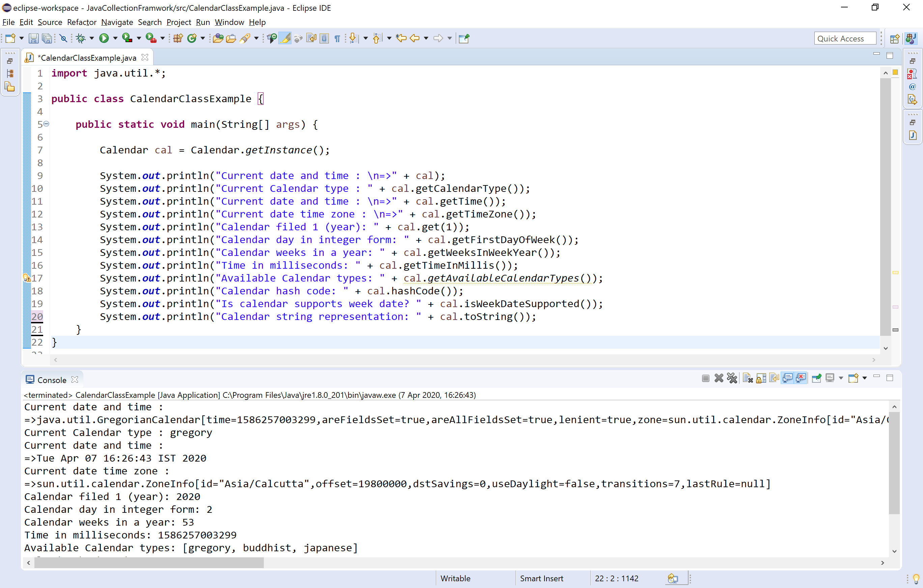Screen dimensions: 923x588
Task: Click the Run External Tools icon
Action: click(151, 38)
